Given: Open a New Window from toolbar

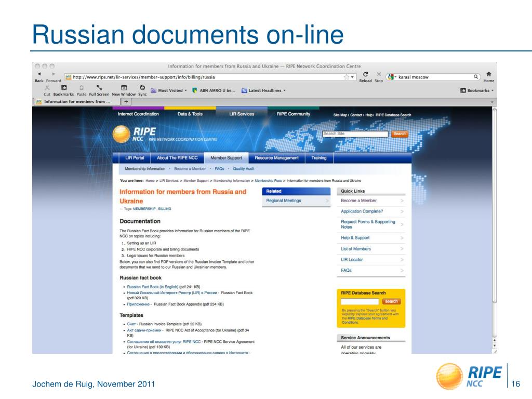Looking at the screenshot, I should click(124, 87).
